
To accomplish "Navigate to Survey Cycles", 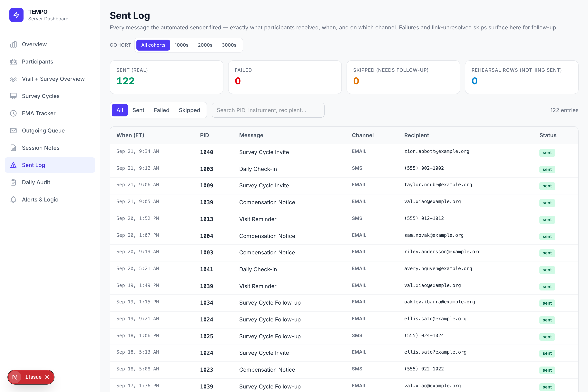I will pyautogui.click(x=50, y=96).
